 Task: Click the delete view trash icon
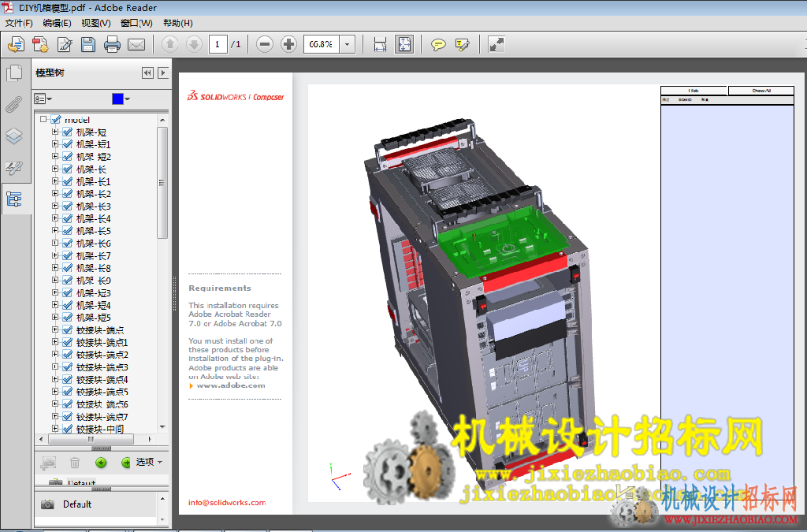pos(75,463)
